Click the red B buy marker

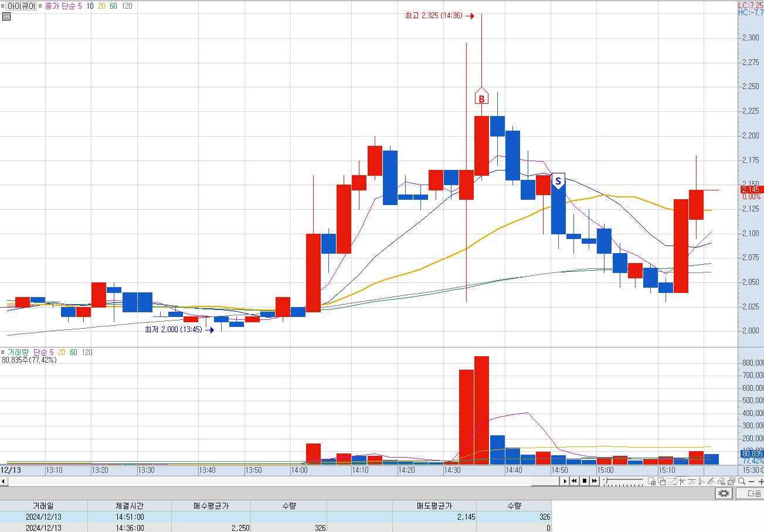click(x=481, y=98)
